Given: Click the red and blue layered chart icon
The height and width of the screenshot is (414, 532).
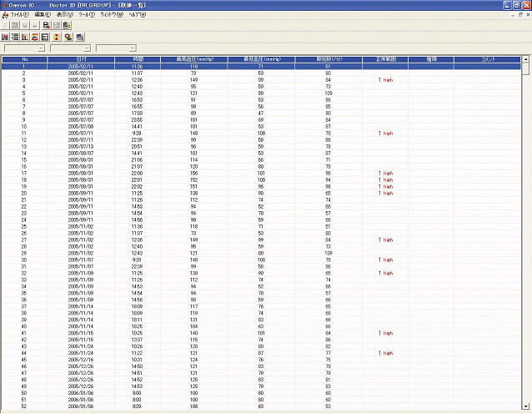Looking at the screenshot, I should [x=35, y=37].
